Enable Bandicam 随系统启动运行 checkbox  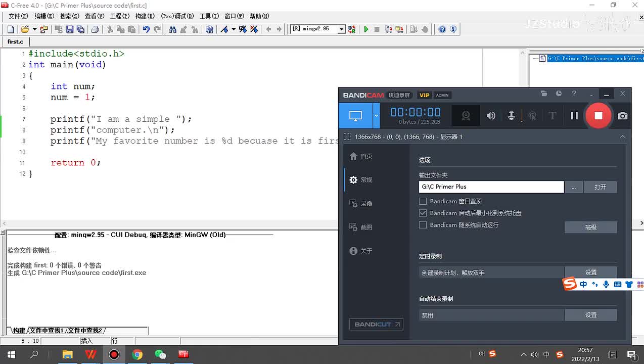point(423,225)
